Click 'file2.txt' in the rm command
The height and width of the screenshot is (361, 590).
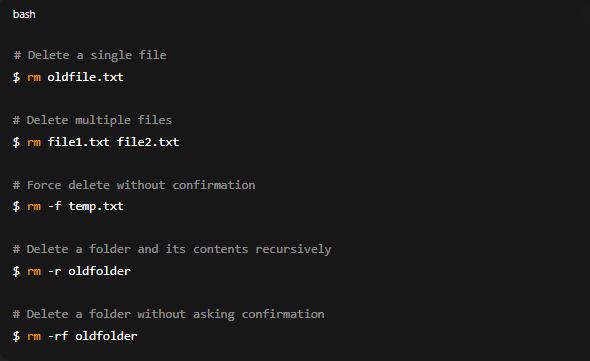[x=148, y=142]
